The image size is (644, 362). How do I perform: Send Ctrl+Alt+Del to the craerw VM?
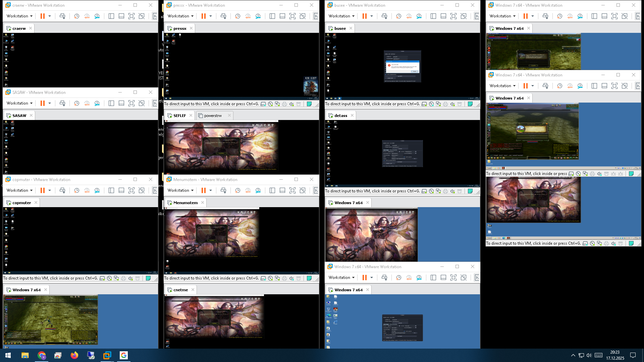(x=62, y=16)
